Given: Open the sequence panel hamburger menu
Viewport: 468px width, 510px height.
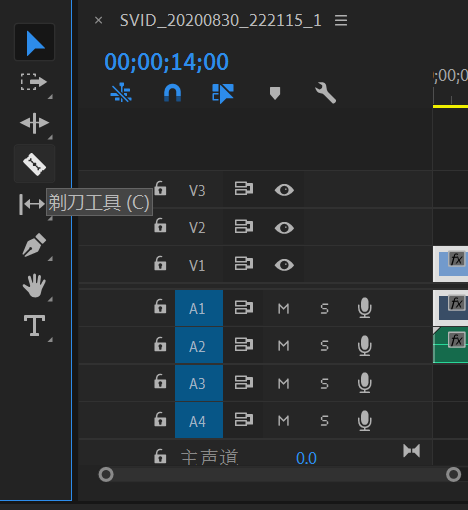Looking at the screenshot, I should pyautogui.click(x=341, y=20).
